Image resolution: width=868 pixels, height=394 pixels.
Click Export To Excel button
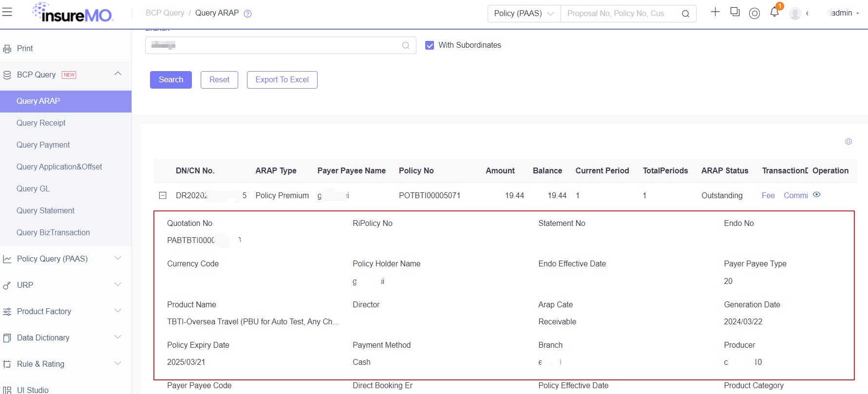click(x=282, y=80)
